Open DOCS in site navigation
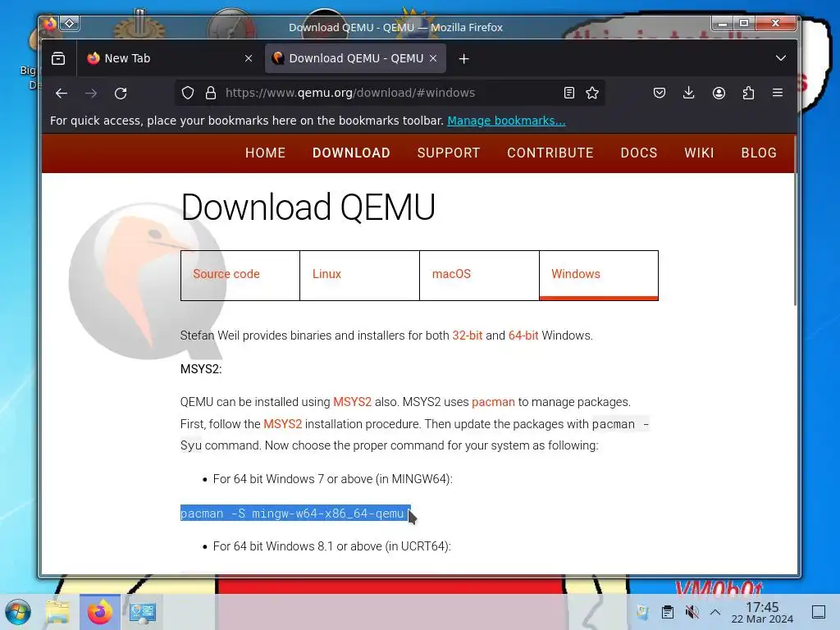This screenshot has height=630, width=840. click(x=638, y=153)
